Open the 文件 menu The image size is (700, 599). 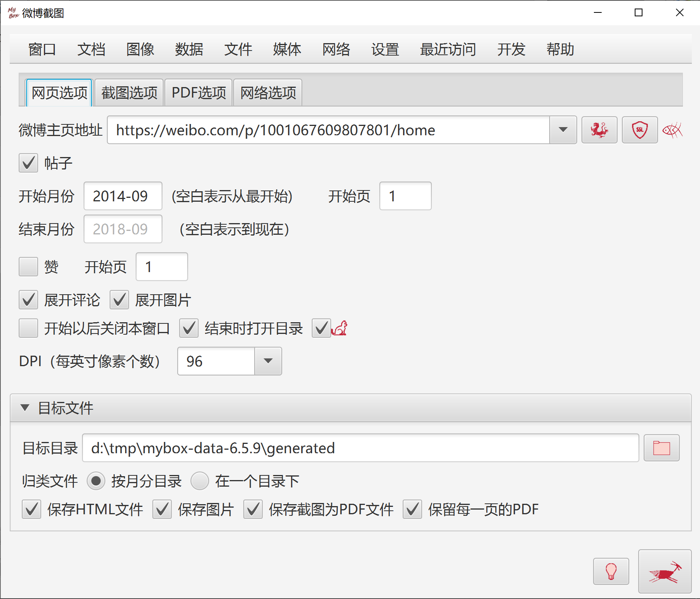click(238, 49)
